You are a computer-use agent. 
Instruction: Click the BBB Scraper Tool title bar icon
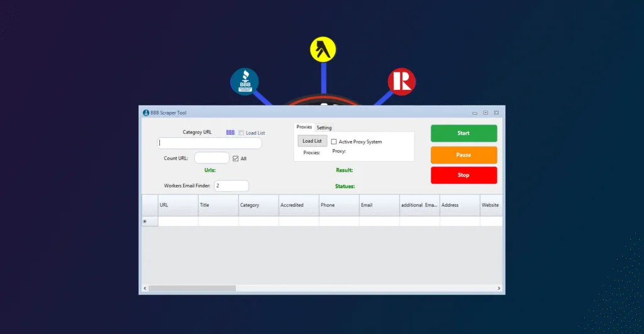pos(146,113)
